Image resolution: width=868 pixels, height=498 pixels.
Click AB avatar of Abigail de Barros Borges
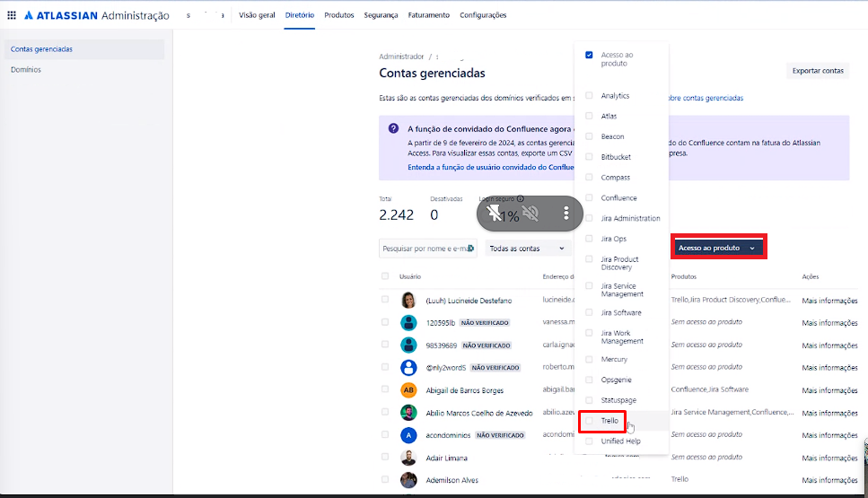click(408, 390)
